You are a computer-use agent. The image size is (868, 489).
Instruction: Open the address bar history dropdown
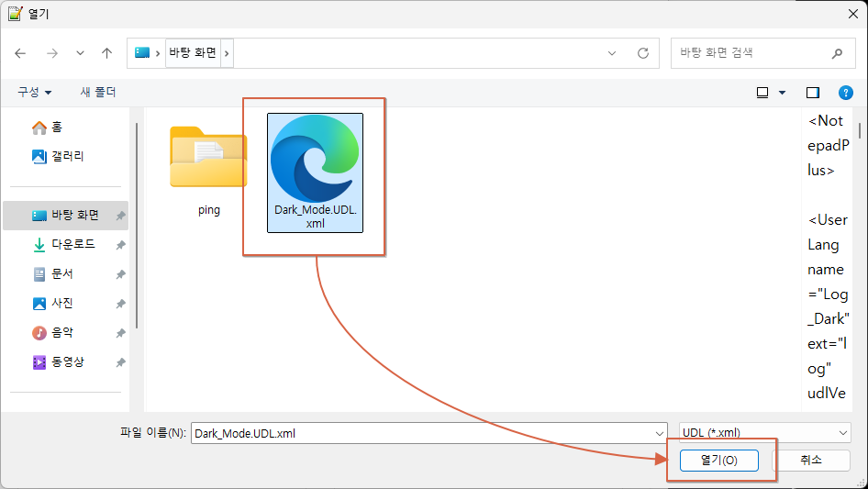[x=612, y=53]
